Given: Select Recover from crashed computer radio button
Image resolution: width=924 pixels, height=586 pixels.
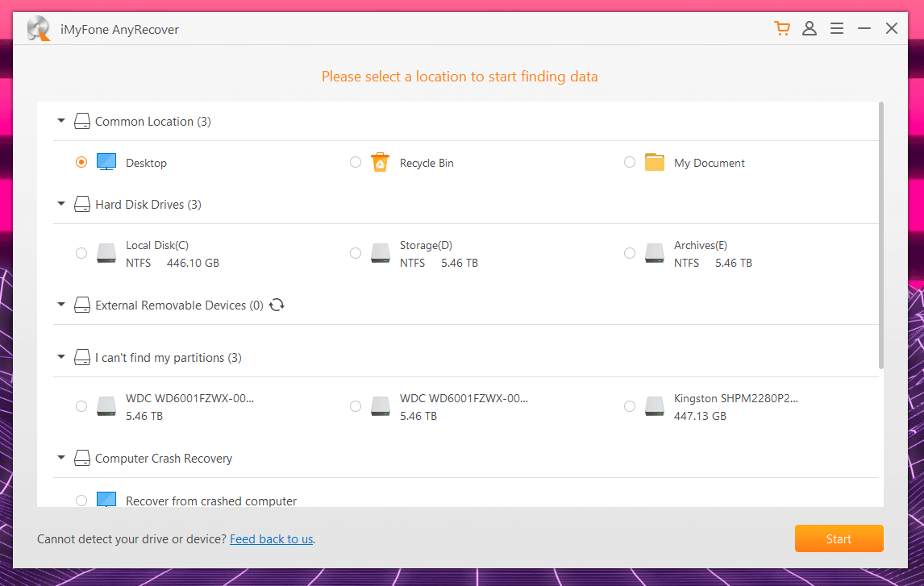Looking at the screenshot, I should point(81,501).
